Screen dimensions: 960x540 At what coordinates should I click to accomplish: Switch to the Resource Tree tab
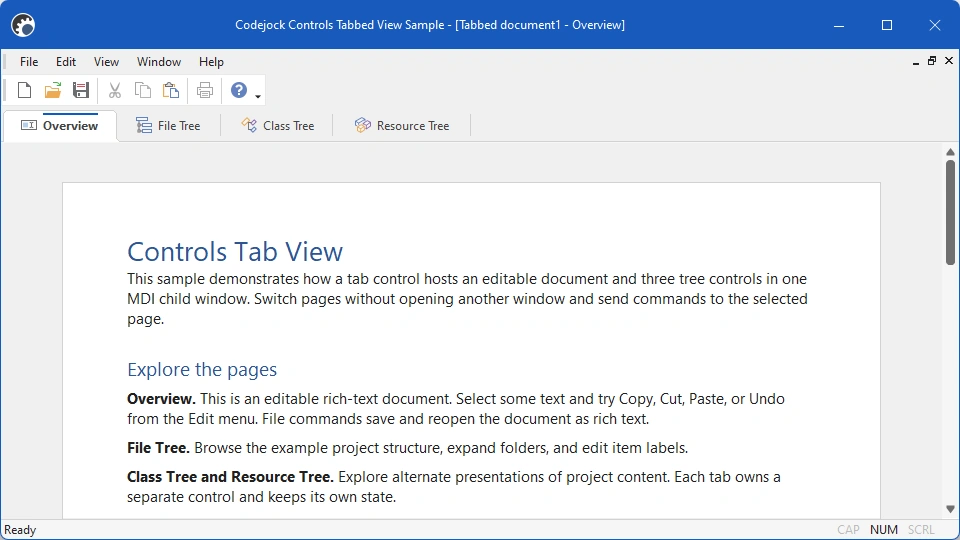coord(402,126)
